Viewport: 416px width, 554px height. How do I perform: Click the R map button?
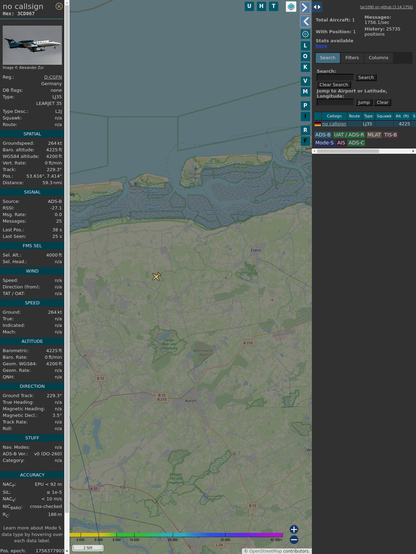coord(305,130)
